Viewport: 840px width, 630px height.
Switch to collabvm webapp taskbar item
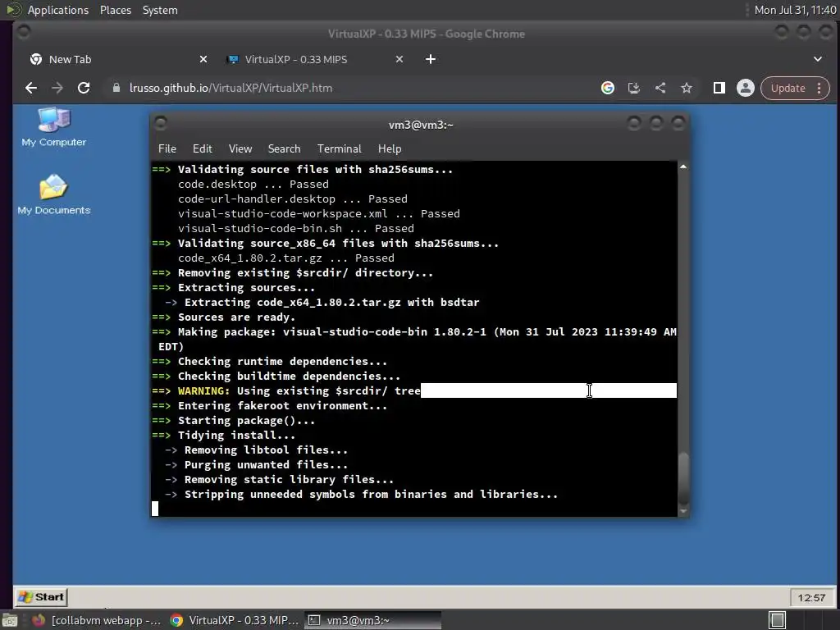pos(97,620)
